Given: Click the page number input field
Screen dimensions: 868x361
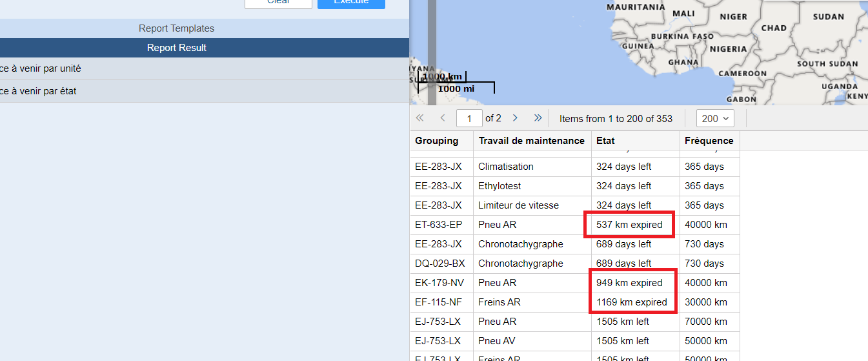Looking at the screenshot, I should click(x=469, y=119).
